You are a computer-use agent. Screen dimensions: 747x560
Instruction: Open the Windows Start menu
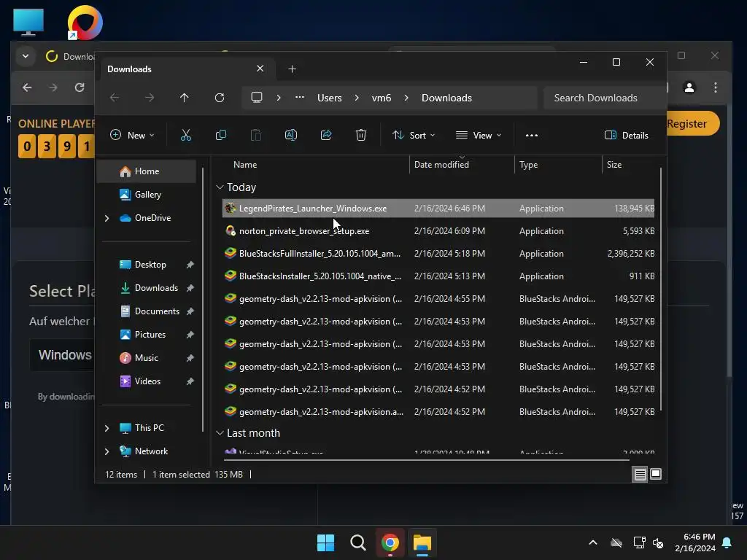tap(325, 542)
